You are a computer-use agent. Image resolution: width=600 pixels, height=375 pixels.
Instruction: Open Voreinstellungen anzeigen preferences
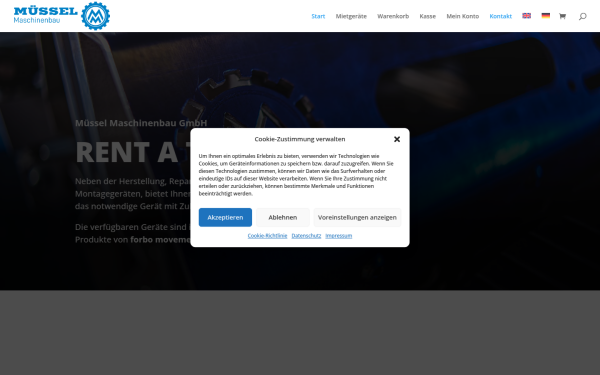[357, 217]
